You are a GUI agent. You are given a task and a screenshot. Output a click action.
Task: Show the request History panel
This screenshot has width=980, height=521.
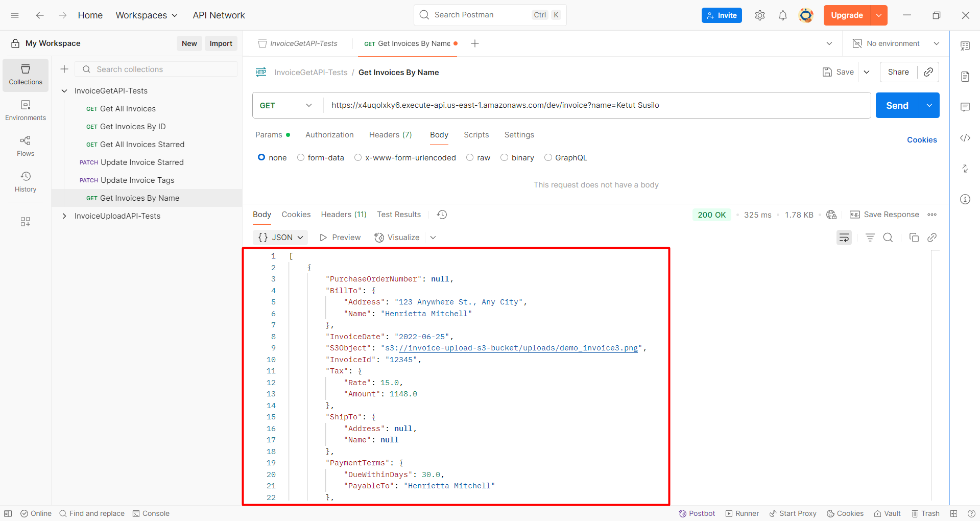[25, 181]
